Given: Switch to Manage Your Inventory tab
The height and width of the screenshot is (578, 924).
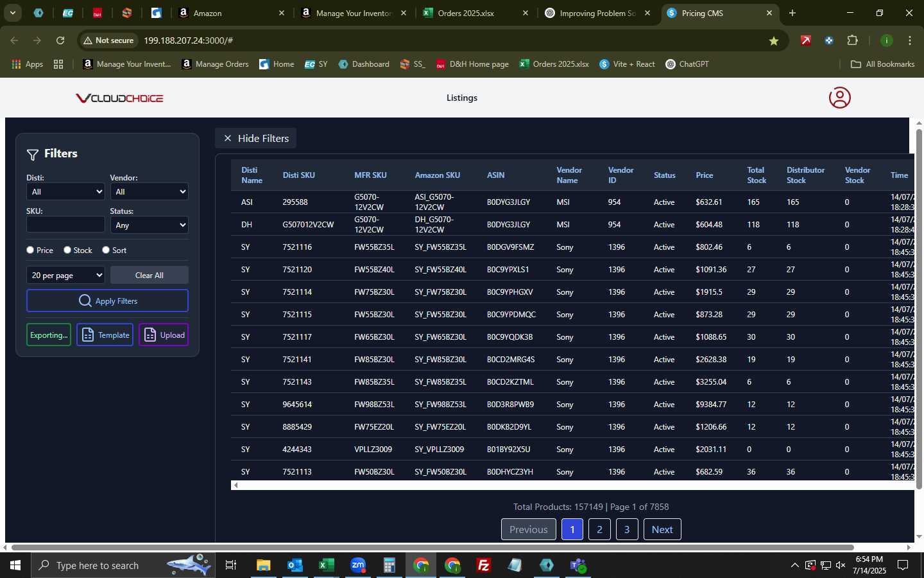Looking at the screenshot, I should [x=354, y=13].
